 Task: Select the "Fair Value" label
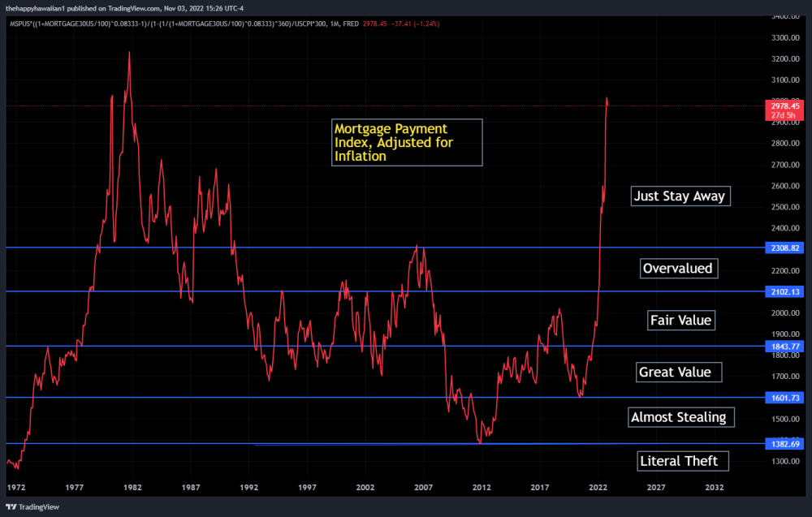[x=681, y=320]
